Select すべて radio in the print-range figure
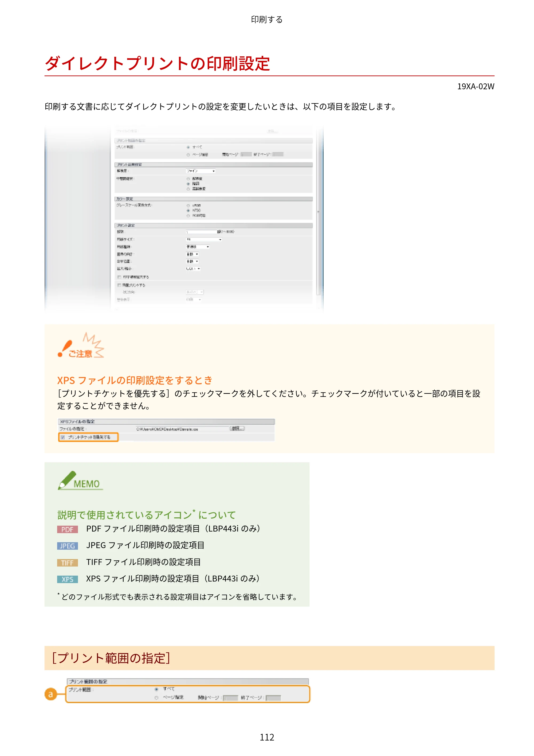This screenshot has width=534, height=756. 157,689
